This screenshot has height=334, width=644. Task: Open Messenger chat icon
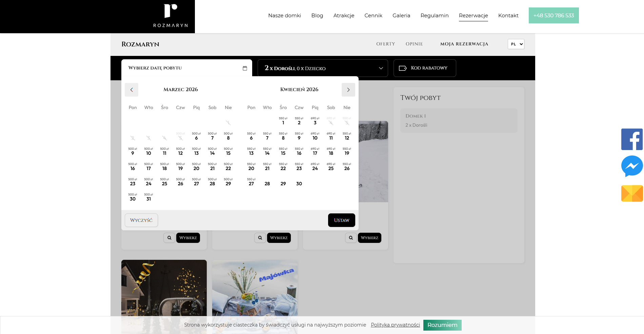click(632, 166)
